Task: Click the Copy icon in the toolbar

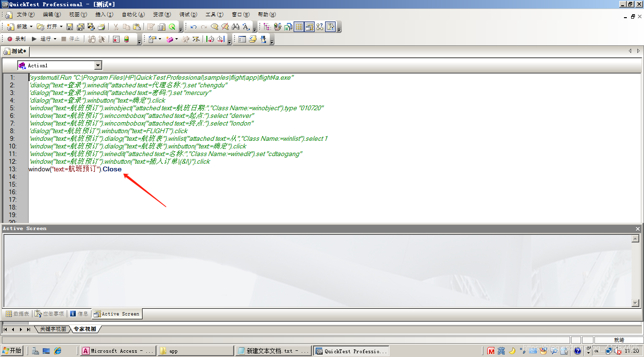Action: click(126, 27)
